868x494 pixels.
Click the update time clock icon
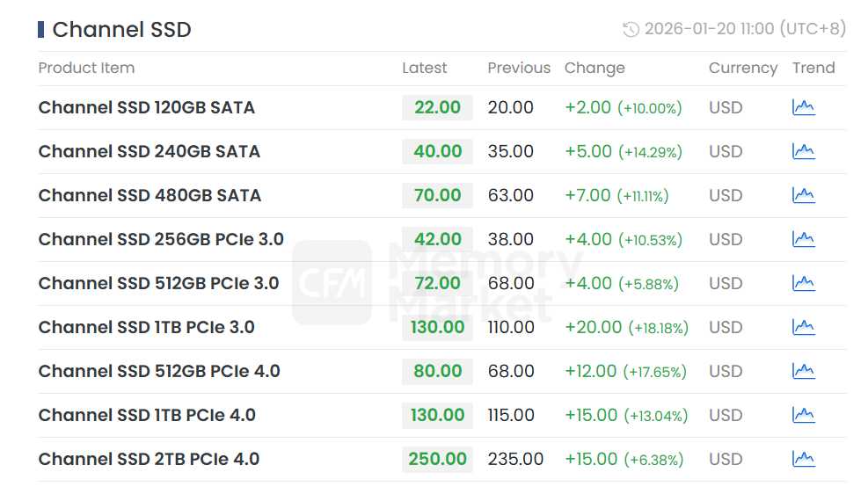[631, 30]
